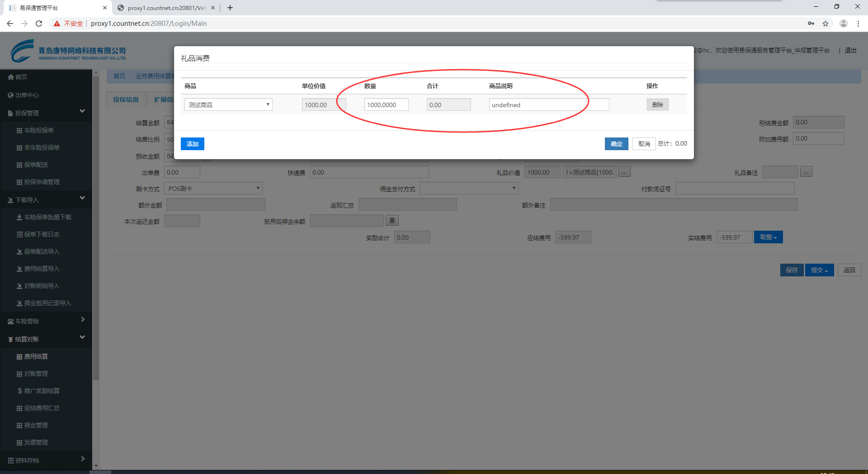The height and width of the screenshot is (474, 868).
Task: Open the saved password key icon
Action: 811,24
